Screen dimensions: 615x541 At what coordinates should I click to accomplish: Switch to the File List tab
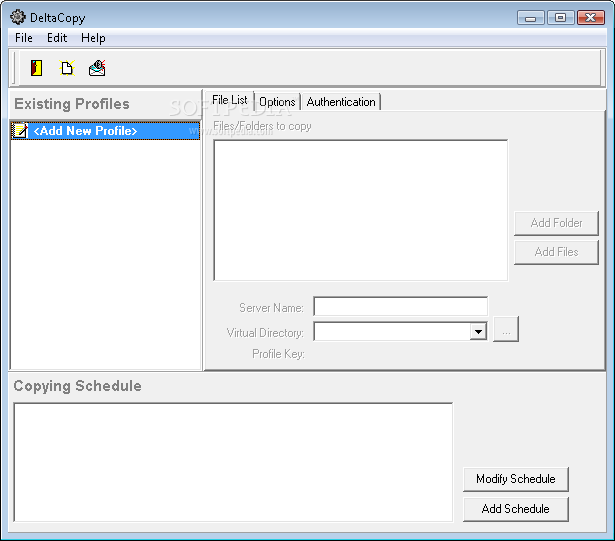229,100
